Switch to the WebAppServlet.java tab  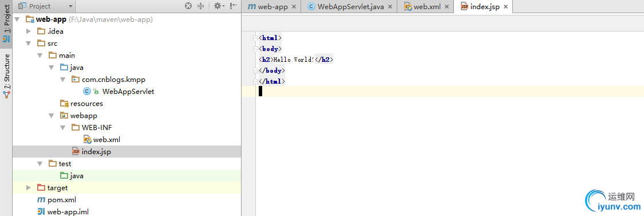[x=349, y=6]
